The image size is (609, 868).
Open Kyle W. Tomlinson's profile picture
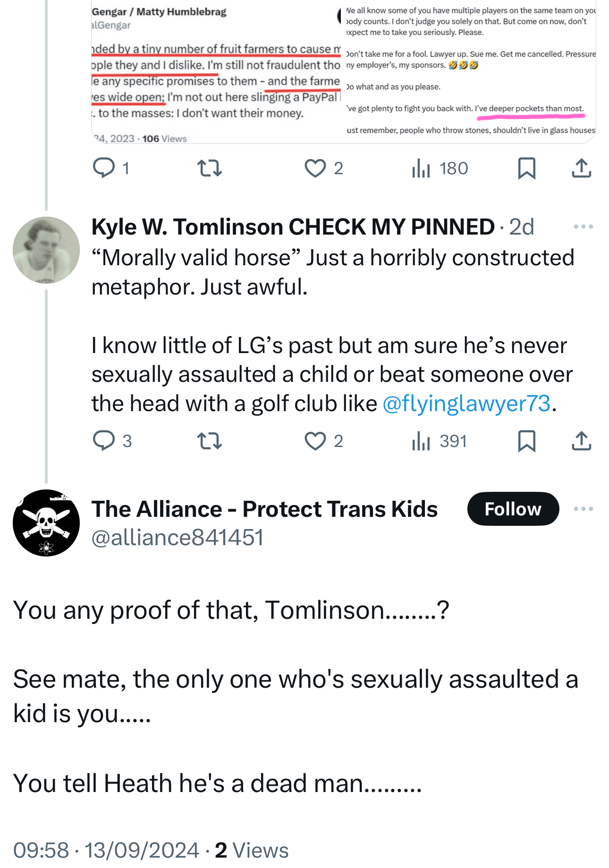click(x=46, y=250)
